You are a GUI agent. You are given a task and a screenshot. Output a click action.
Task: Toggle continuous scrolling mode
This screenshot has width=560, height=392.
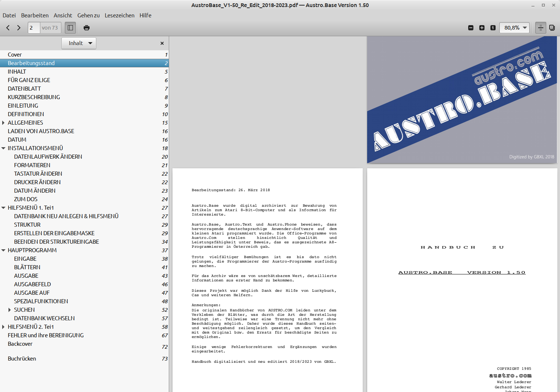click(541, 28)
